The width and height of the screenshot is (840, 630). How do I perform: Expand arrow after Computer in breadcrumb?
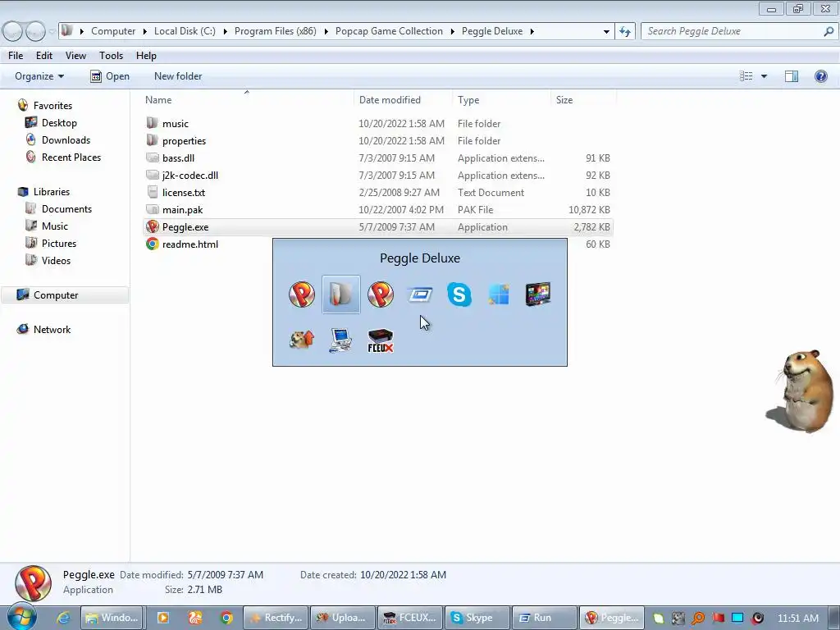144,31
